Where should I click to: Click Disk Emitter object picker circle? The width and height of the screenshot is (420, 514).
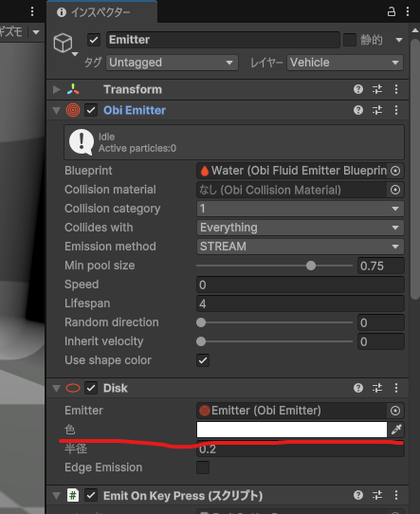[x=395, y=411]
